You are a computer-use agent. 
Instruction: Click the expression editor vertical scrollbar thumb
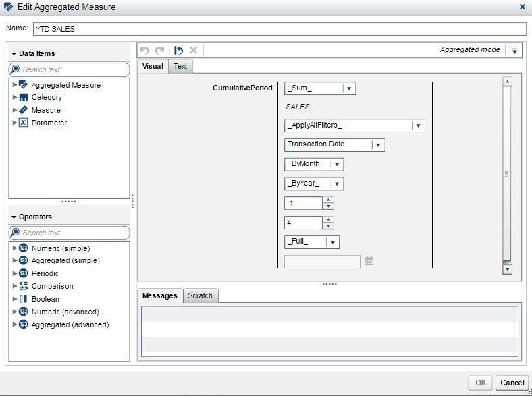point(507,174)
